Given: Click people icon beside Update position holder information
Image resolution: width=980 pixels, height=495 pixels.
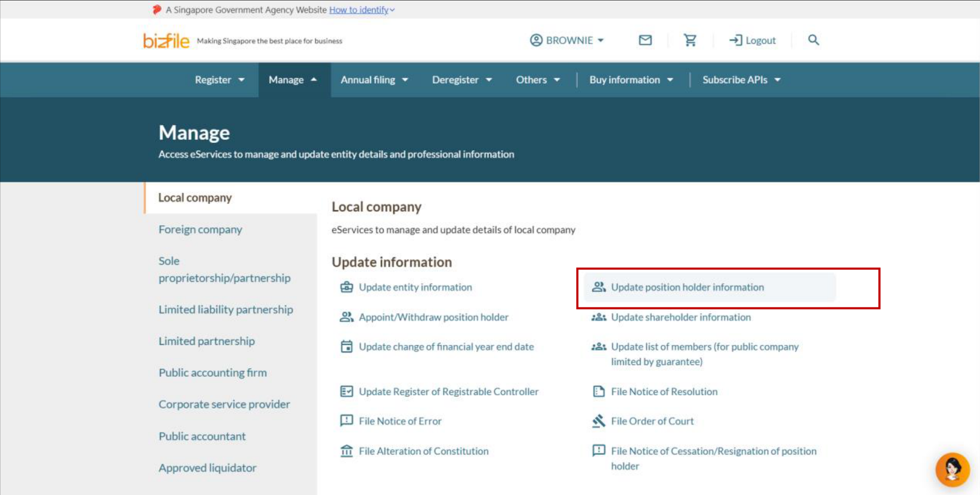Looking at the screenshot, I should tap(598, 287).
